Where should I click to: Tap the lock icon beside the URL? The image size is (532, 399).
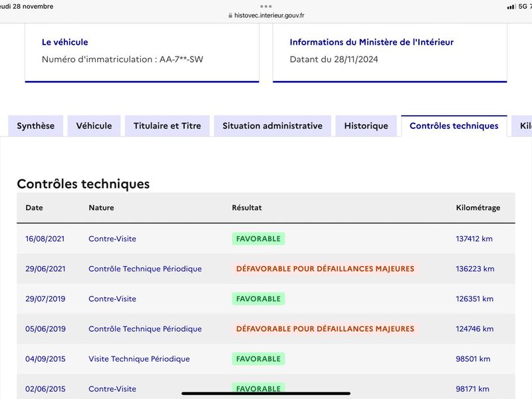(x=230, y=15)
